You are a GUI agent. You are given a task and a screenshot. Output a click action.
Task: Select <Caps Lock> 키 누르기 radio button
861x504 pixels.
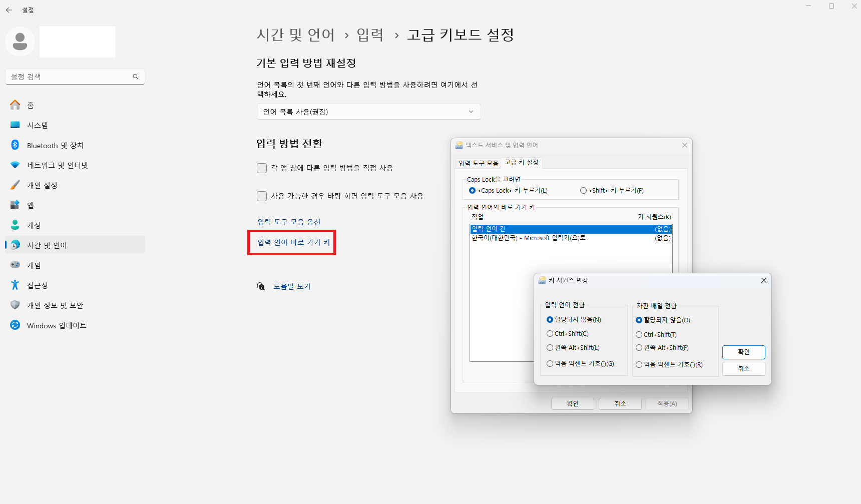pos(472,191)
